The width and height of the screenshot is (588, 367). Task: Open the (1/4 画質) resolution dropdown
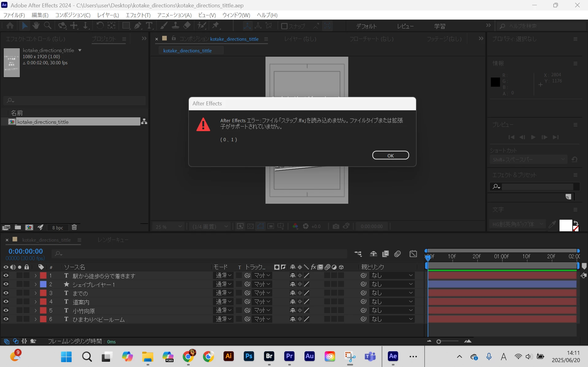pyautogui.click(x=210, y=227)
